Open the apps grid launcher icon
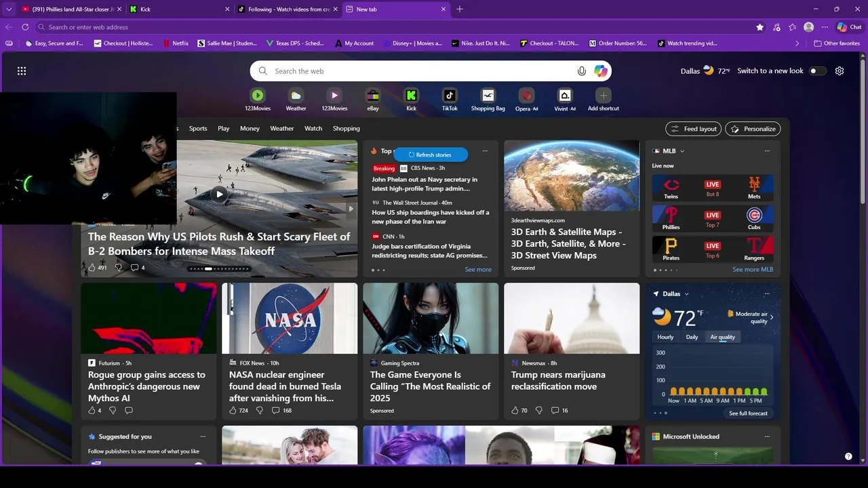This screenshot has height=488, width=868. coord(22,71)
